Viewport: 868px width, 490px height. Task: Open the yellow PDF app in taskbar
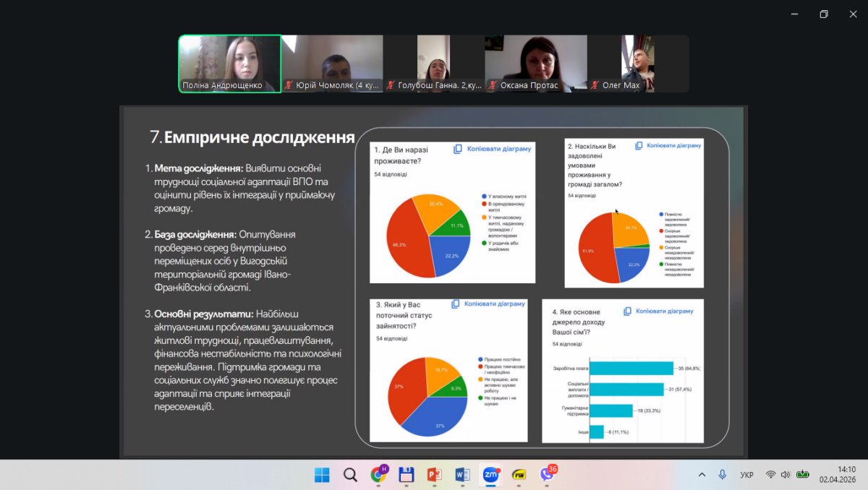(518, 475)
